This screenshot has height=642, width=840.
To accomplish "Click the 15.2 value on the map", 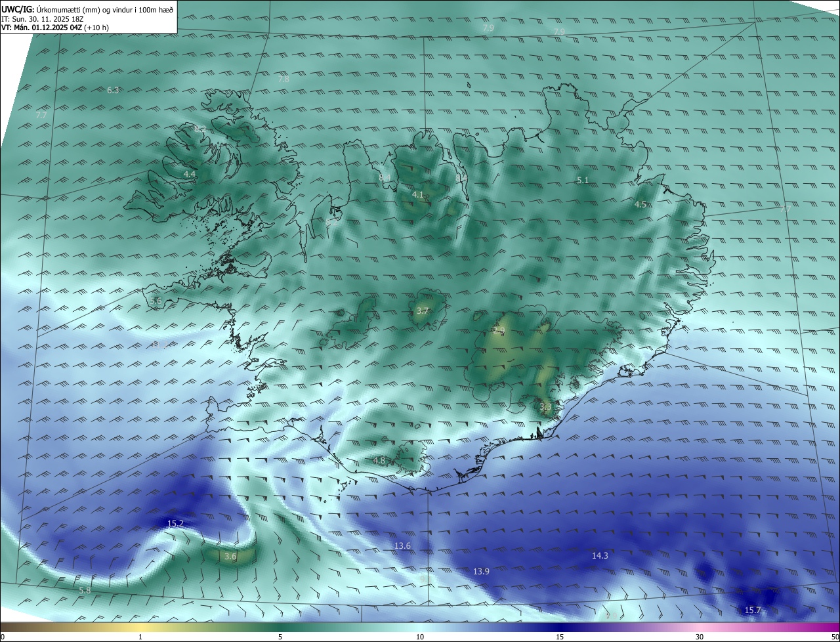I will coord(175,523).
